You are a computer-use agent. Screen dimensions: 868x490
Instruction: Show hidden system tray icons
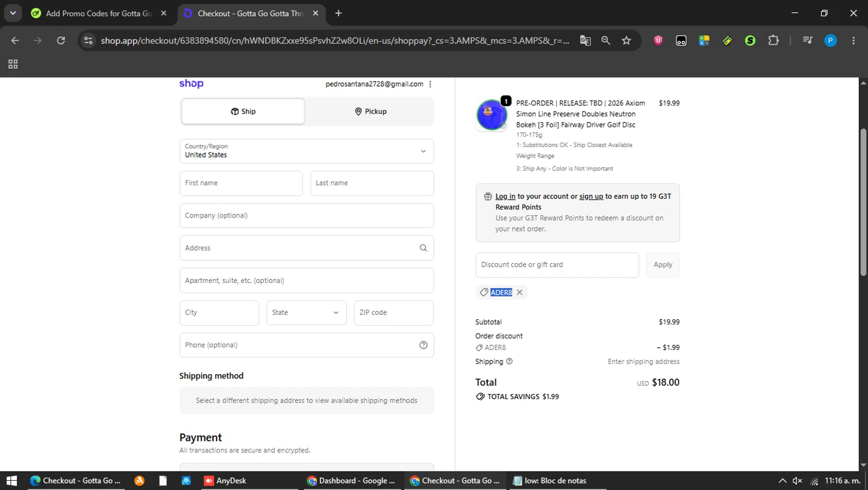(782, 481)
